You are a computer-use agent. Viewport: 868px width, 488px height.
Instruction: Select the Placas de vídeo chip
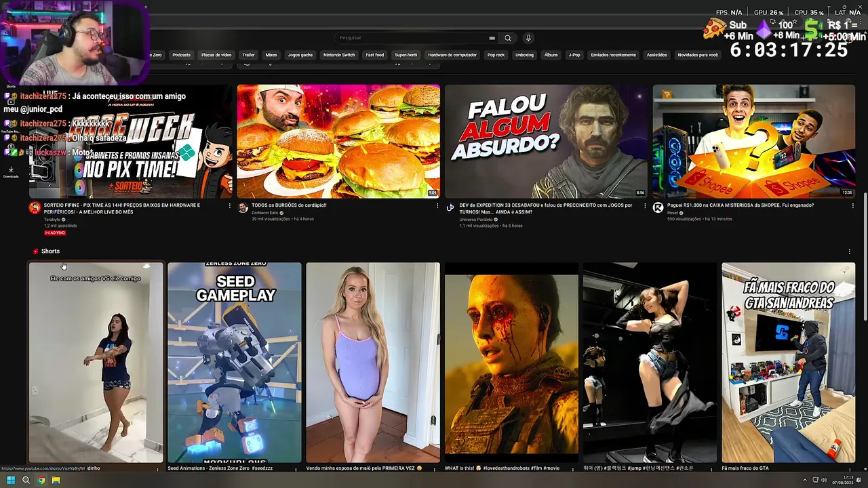tap(216, 55)
